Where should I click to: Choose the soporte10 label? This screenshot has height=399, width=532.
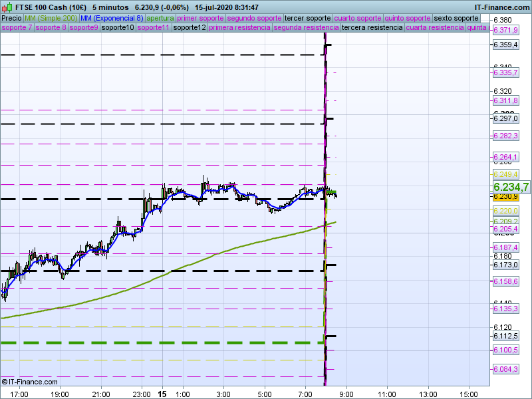coord(118,27)
